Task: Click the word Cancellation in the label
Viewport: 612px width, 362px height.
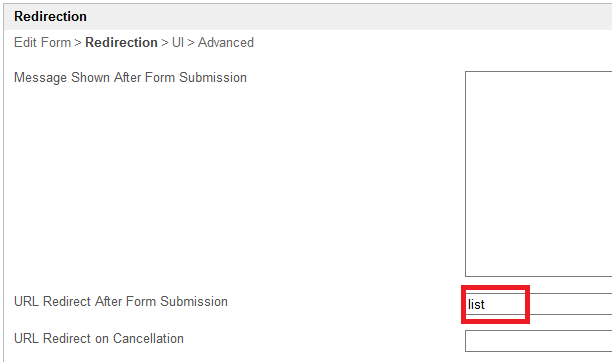Action: pyautogui.click(x=148, y=338)
